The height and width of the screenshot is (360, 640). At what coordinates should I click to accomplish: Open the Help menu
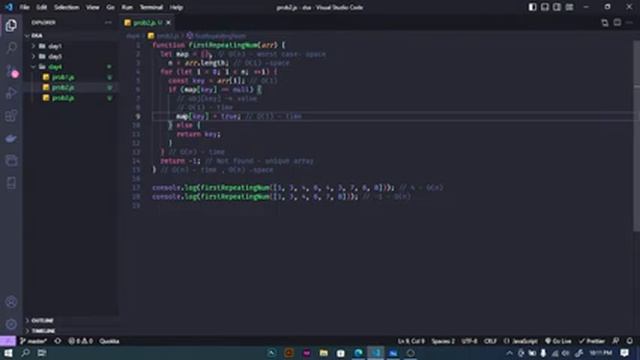176,7
